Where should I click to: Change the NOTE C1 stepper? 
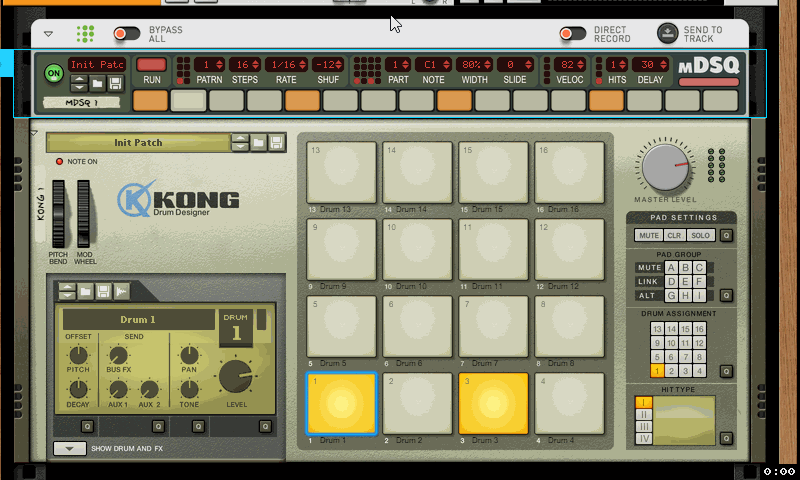click(446, 65)
